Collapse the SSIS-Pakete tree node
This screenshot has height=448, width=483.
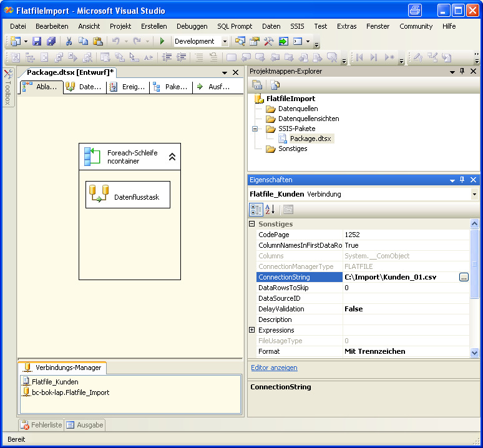click(x=255, y=129)
